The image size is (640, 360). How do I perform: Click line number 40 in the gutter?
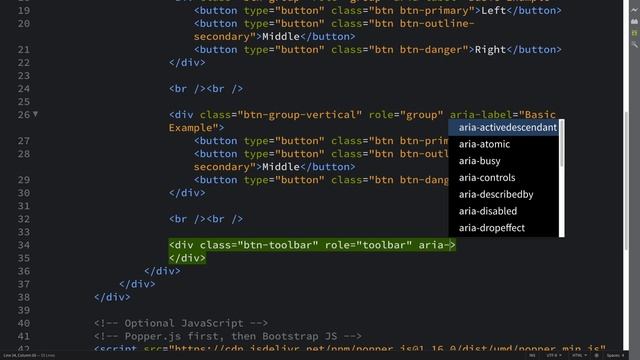(x=24, y=323)
